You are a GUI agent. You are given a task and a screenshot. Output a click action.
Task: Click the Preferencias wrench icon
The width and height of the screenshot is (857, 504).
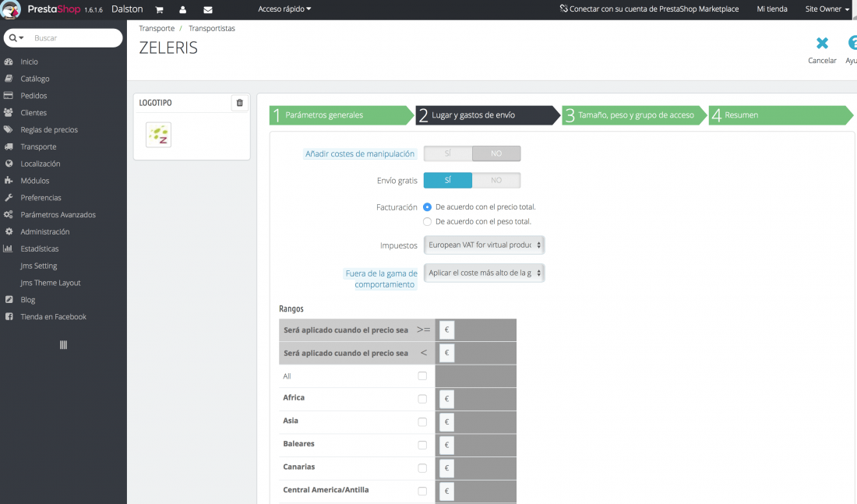9,197
